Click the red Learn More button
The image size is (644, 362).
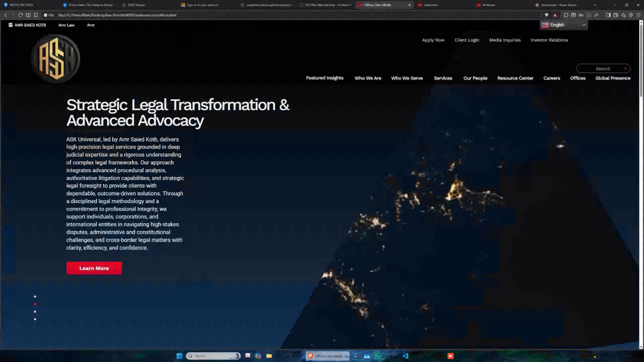coord(94,268)
